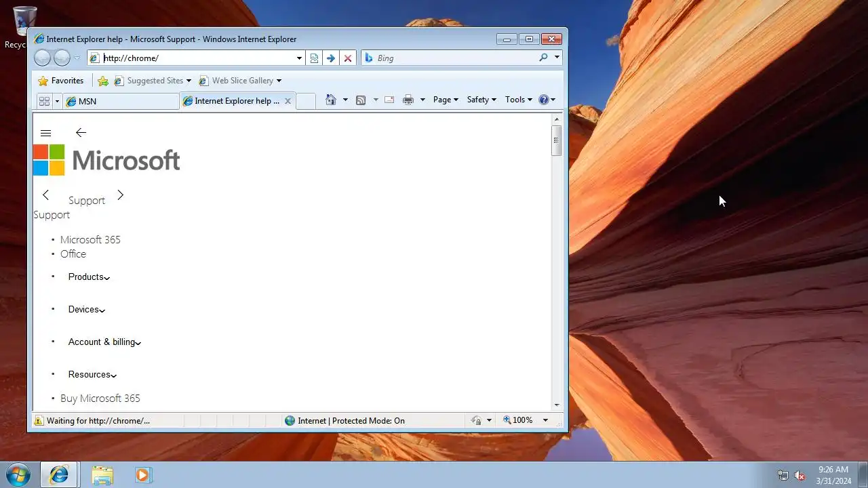Click the left chevron beside Support
This screenshot has height=488, width=868.
click(x=45, y=195)
